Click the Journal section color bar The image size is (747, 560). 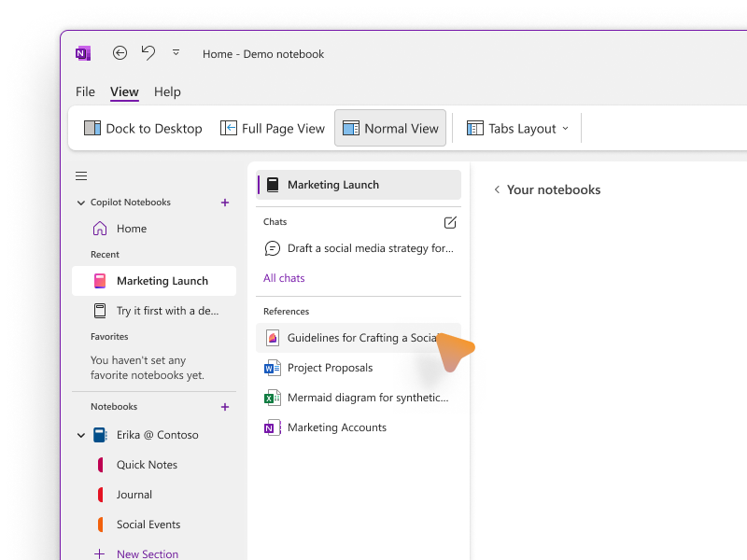coord(102,495)
